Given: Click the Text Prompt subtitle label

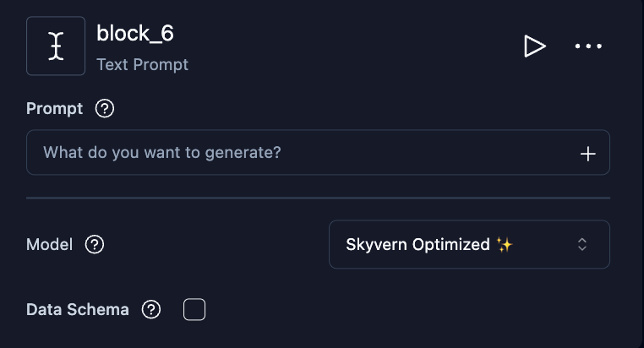Looking at the screenshot, I should pos(142,64).
